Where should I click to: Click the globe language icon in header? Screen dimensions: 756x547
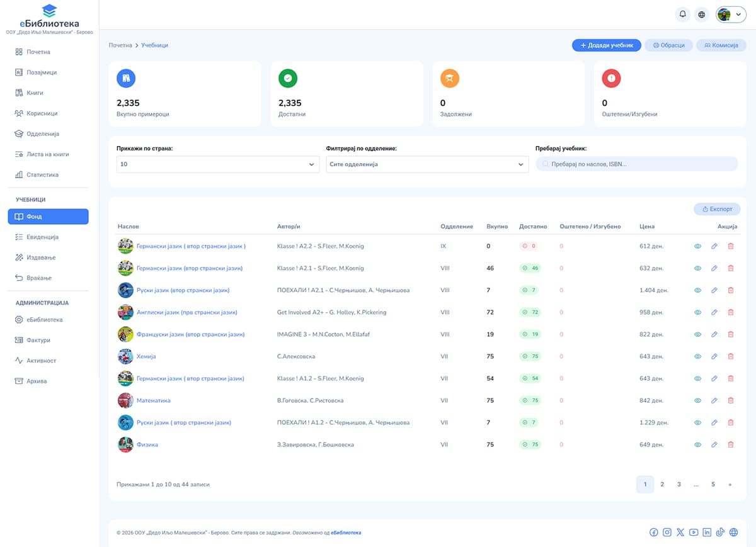701,14
